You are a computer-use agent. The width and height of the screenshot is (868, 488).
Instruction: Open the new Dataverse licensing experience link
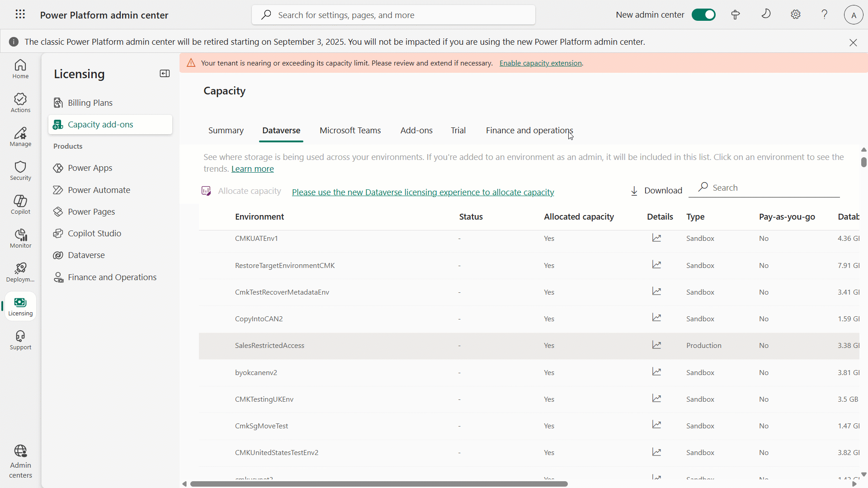423,192
